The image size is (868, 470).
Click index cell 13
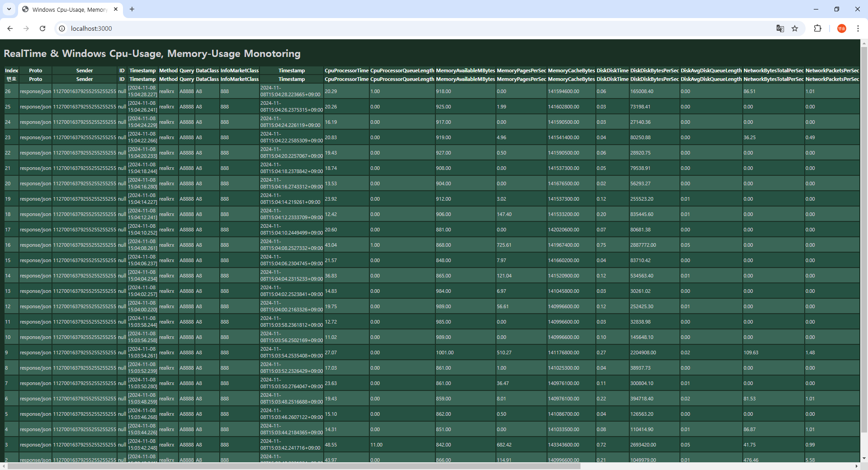(8, 291)
